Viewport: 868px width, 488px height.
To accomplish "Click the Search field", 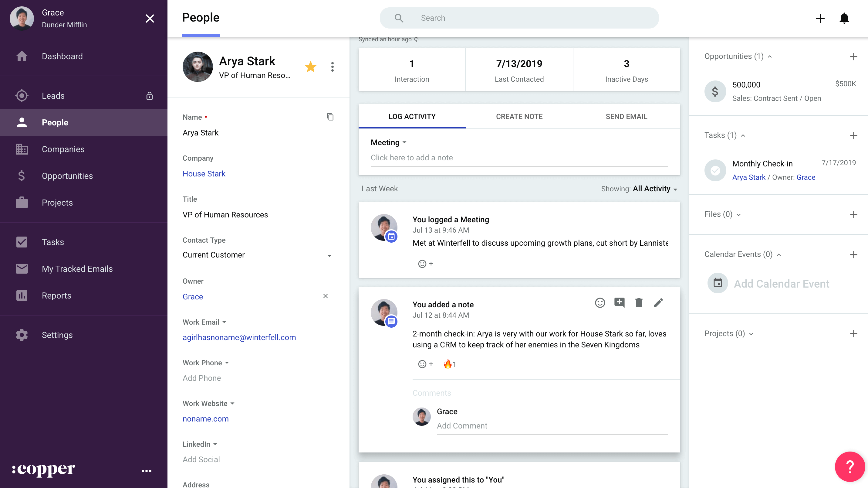I will 519,18.
